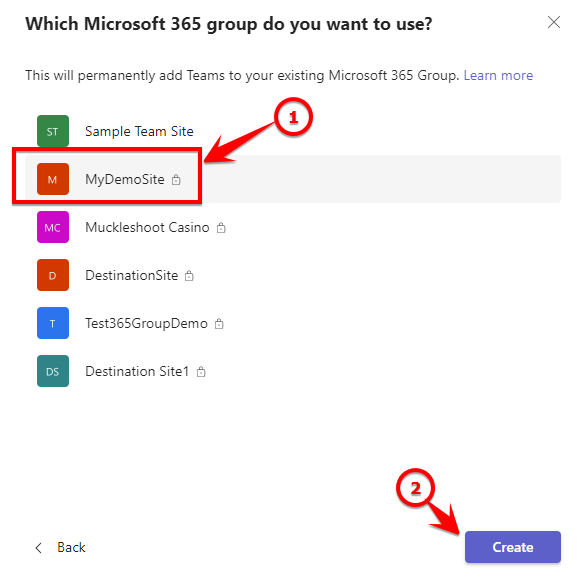Click the lock icon beside MyDemoSite
This screenshot has height=579, width=583.
click(176, 180)
